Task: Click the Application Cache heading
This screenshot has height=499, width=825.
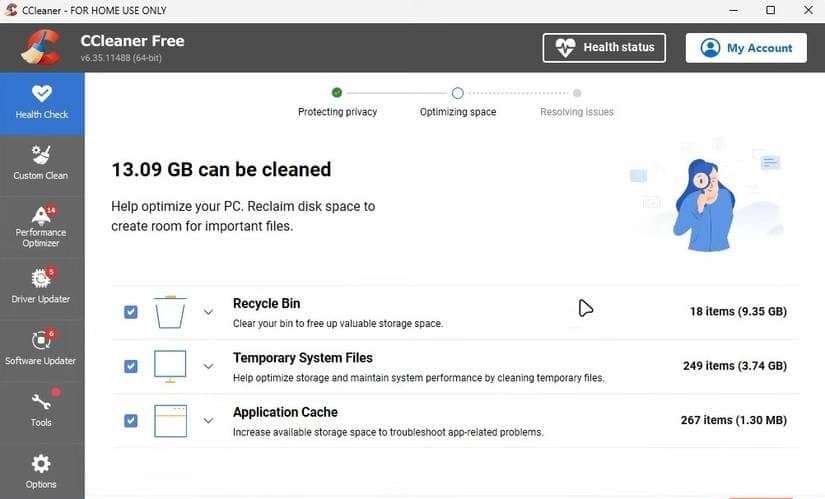Action: click(285, 412)
